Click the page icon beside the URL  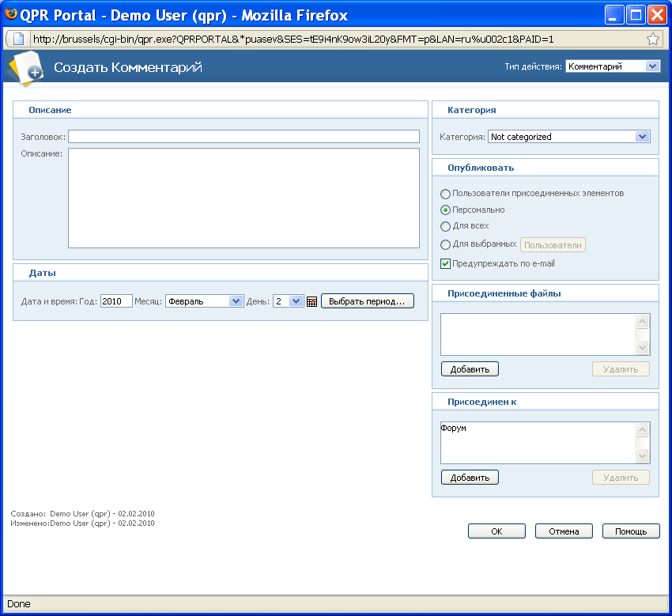(18, 39)
